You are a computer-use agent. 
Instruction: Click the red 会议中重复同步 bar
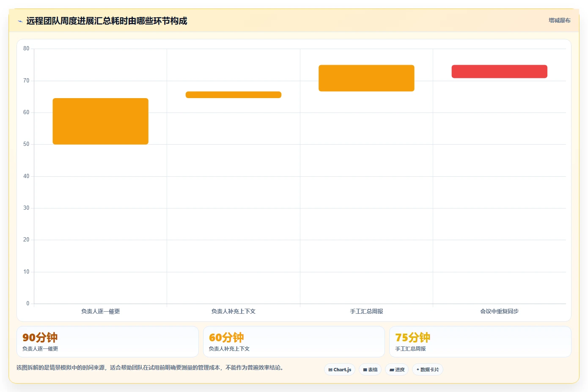(500, 71)
